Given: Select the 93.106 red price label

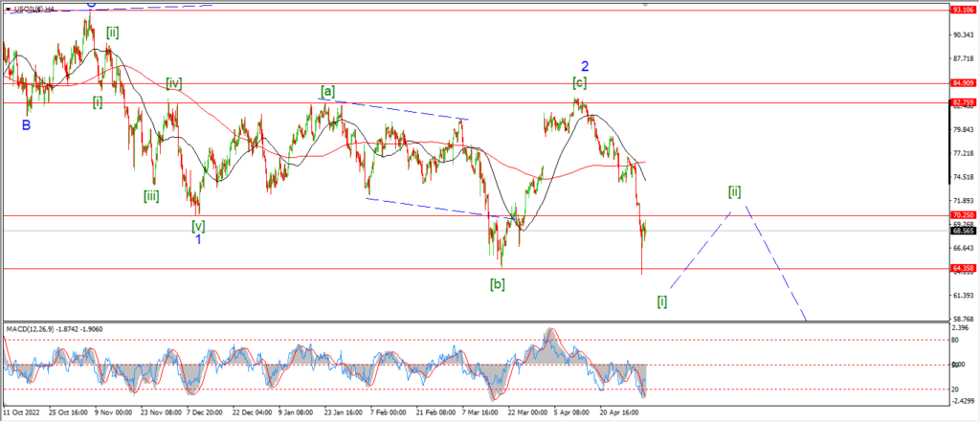Looking at the screenshot, I should (x=963, y=10).
